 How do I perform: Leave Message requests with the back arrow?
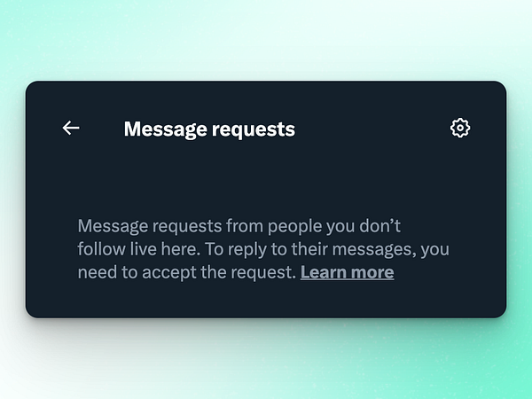pyautogui.click(x=71, y=129)
